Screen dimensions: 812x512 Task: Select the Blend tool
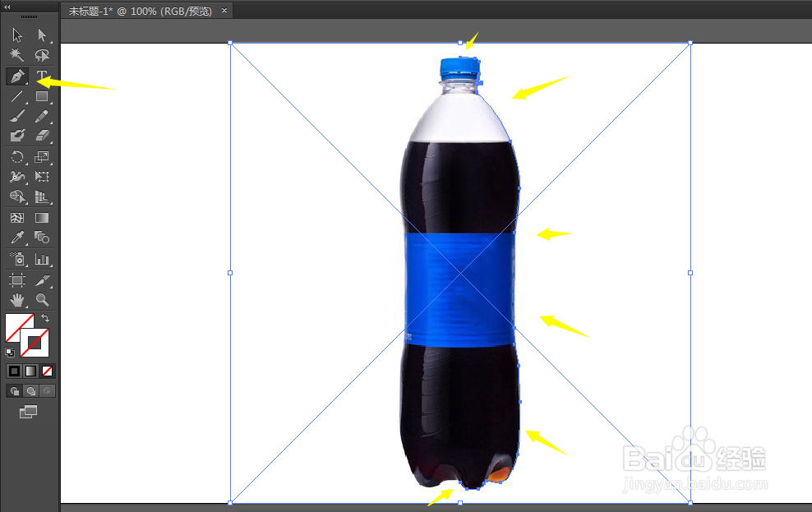(42, 238)
